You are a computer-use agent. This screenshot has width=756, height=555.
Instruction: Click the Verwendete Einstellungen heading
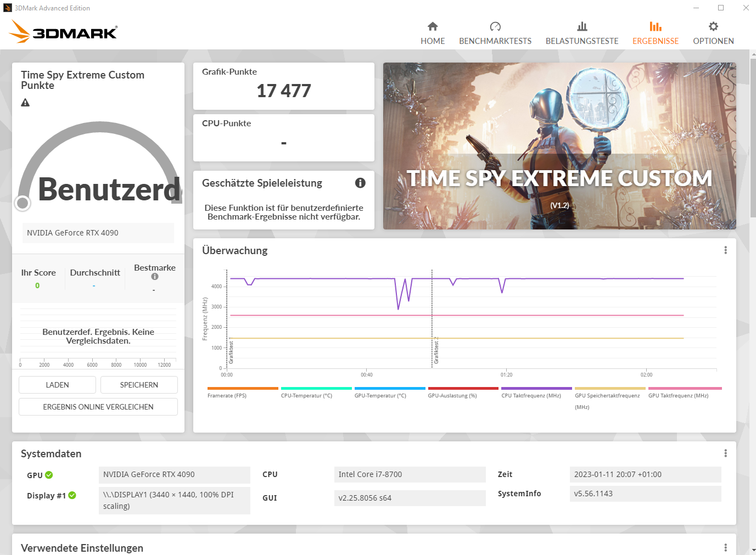pos(82,548)
